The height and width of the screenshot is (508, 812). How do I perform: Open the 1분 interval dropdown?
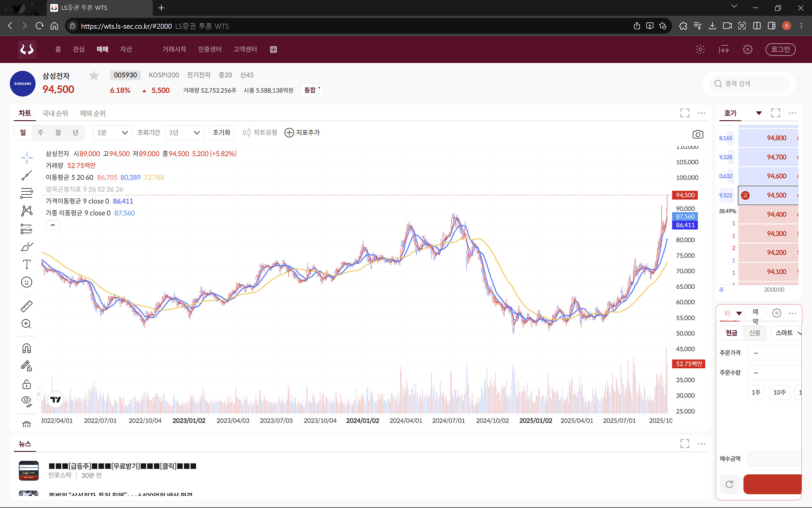pos(112,133)
